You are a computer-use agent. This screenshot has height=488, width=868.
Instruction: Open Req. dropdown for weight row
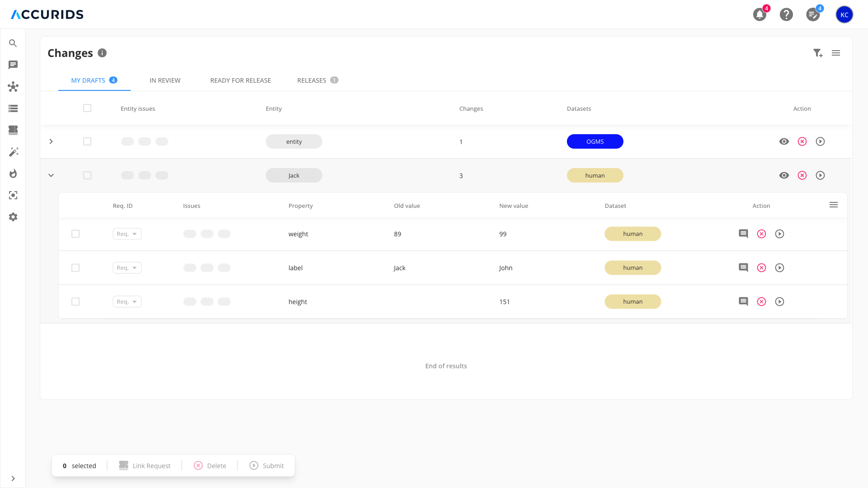[x=127, y=234]
